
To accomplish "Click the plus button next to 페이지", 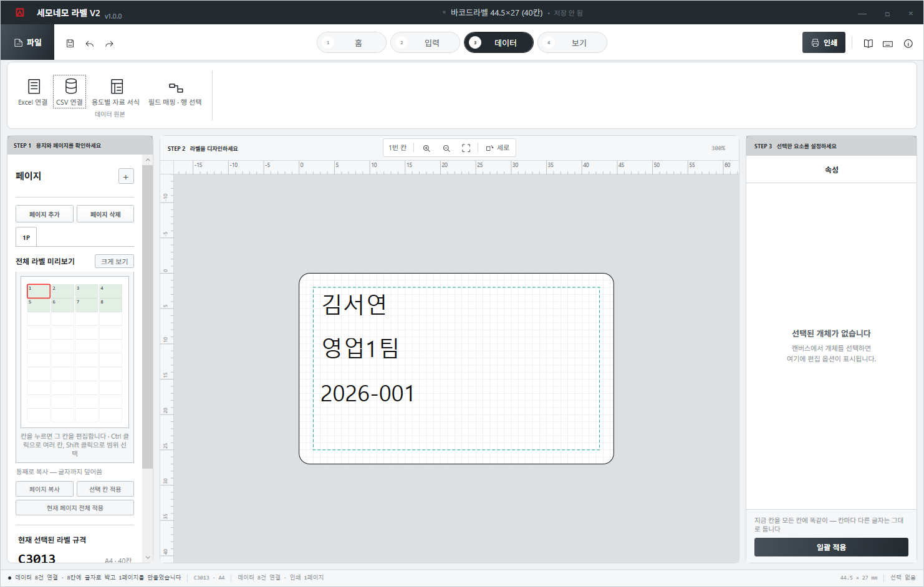I will [x=126, y=176].
